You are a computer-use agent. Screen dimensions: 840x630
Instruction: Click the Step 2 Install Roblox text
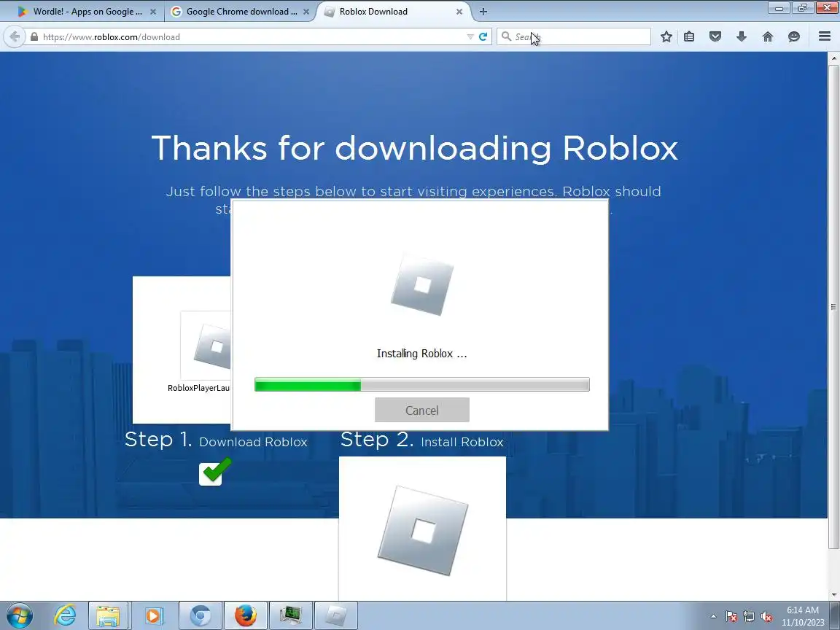point(421,440)
